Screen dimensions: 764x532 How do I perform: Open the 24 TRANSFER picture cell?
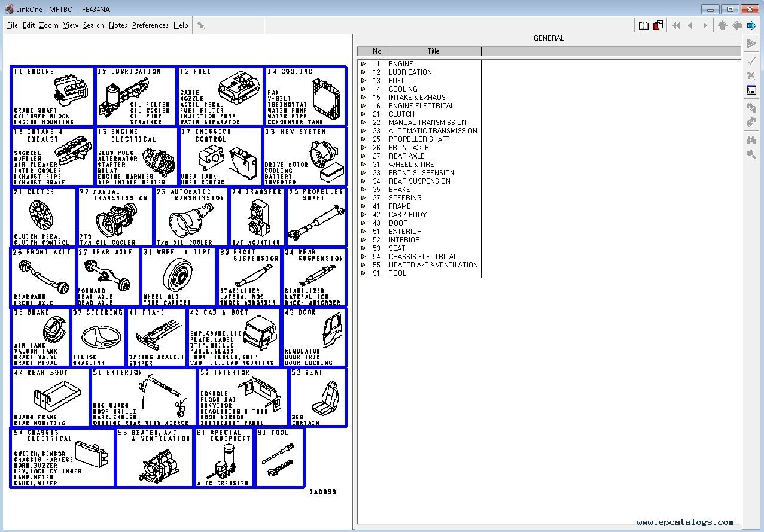tap(257, 217)
